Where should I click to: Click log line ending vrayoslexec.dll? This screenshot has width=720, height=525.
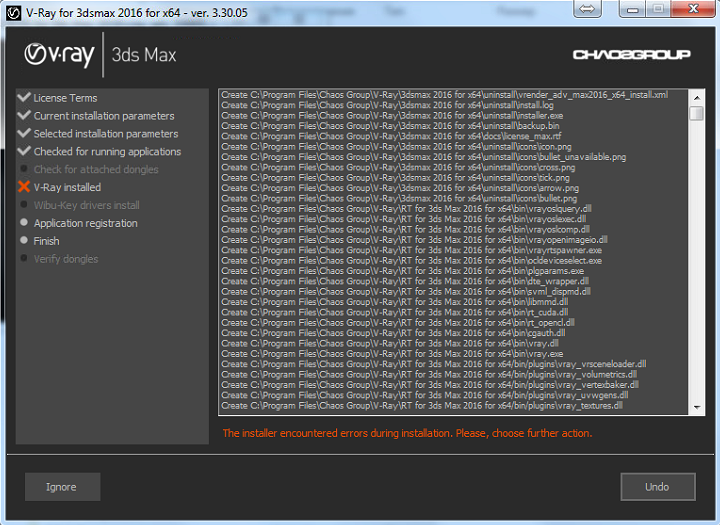404,219
